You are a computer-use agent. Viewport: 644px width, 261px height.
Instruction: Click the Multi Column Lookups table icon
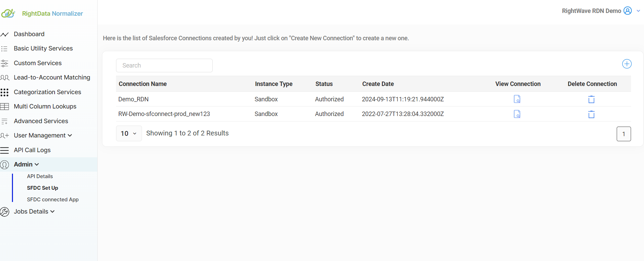click(4, 106)
